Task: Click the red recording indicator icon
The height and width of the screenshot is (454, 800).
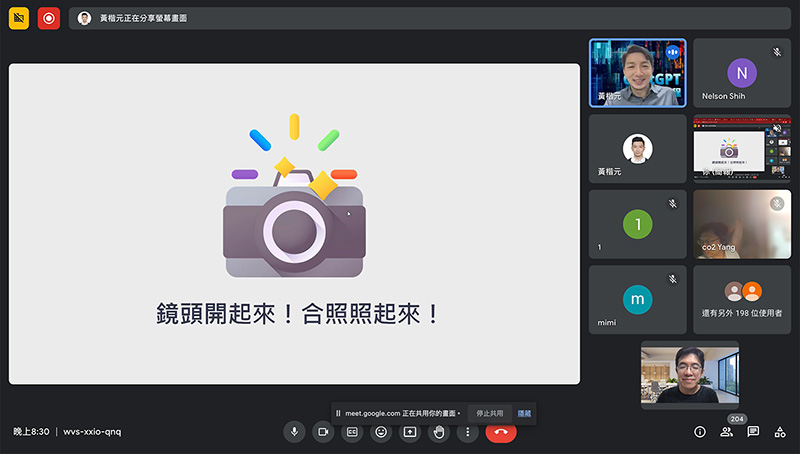Action: [48, 18]
